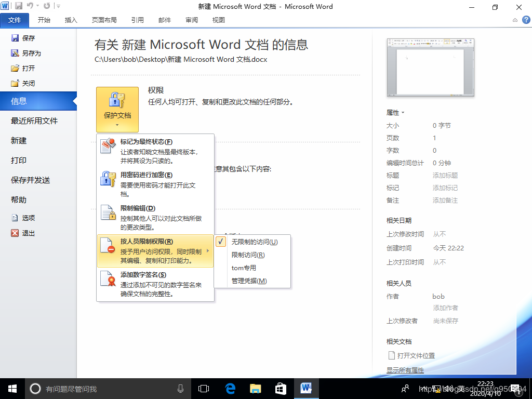Open the 页面布局 ribbon tab
The width and height of the screenshot is (532, 399).
click(x=104, y=20)
